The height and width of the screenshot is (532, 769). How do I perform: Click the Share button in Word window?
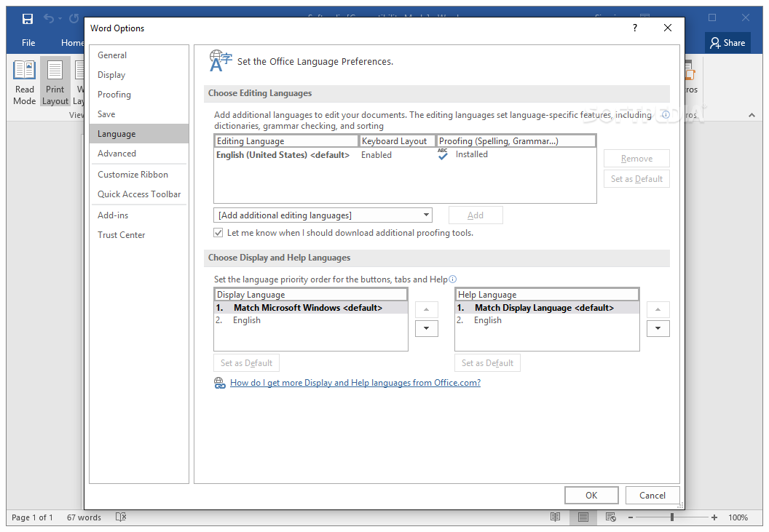click(727, 43)
